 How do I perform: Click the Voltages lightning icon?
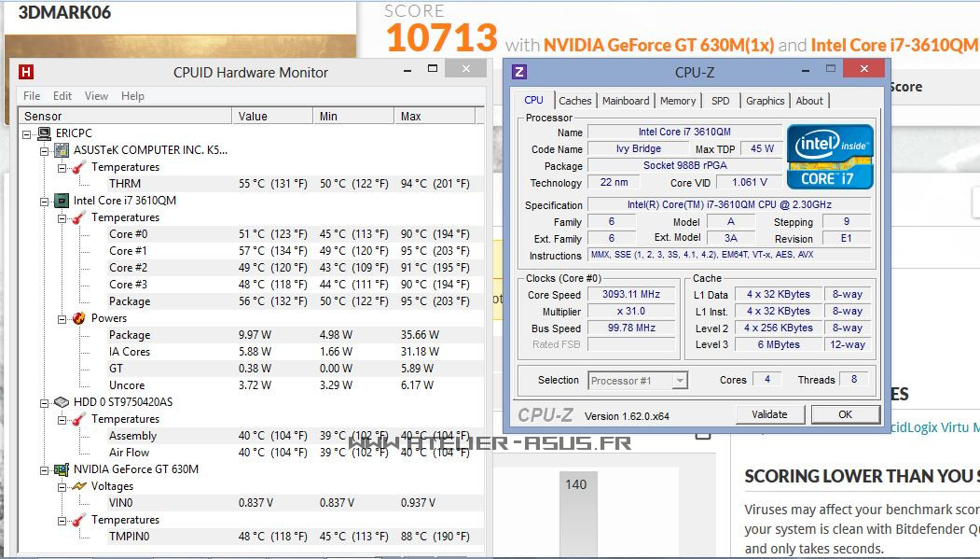79,486
